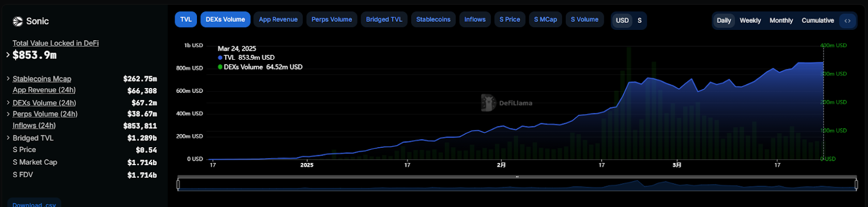
Task: Expand the Perps Volume (24h) row
Action: pyautogui.click(x=8, y=114)
